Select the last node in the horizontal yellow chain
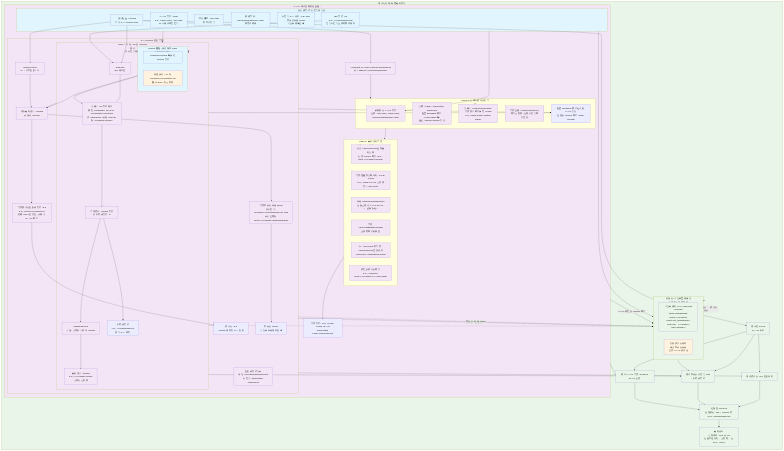The image size is (784, 451). (570, 113)
